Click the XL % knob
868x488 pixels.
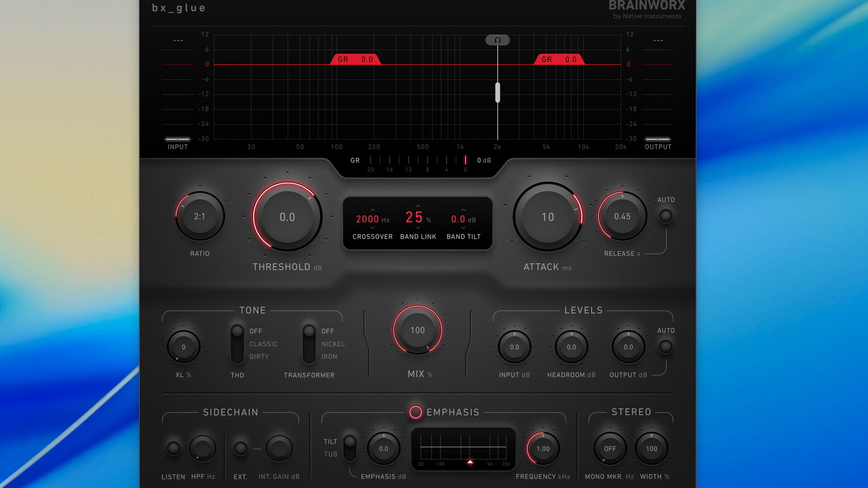point(184,347)
